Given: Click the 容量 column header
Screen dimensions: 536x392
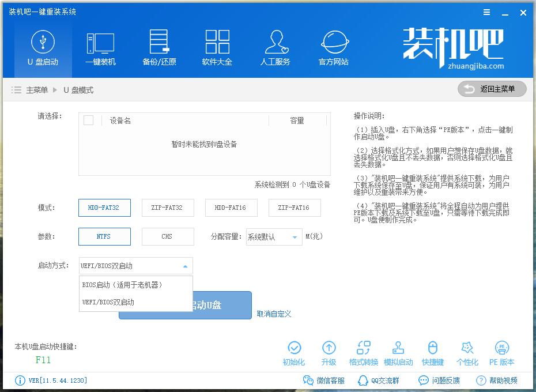Looking at the screenshot, I should pos(297,120).
